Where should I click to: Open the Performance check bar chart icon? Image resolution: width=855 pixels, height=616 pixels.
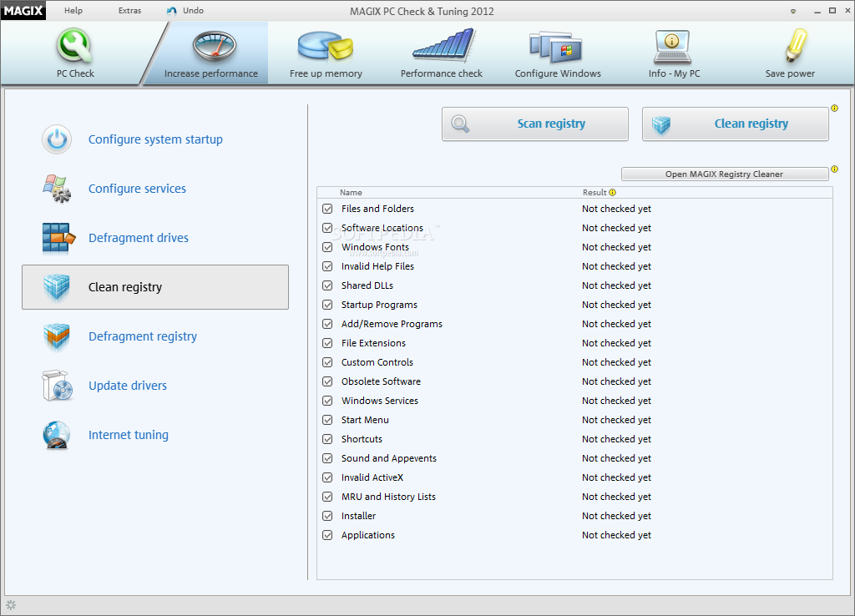point(444,45)
